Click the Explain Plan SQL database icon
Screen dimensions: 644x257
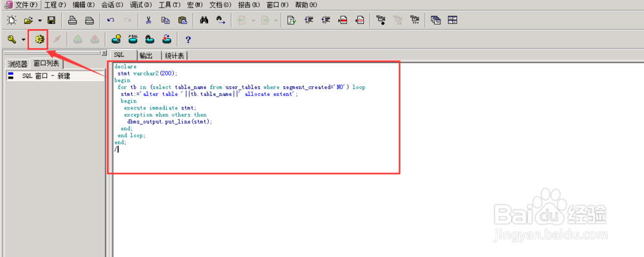coord(133,39)
